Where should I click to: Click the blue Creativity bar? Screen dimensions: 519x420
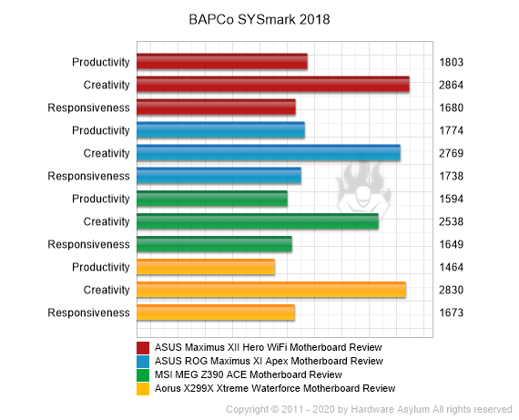click(269, 153)
